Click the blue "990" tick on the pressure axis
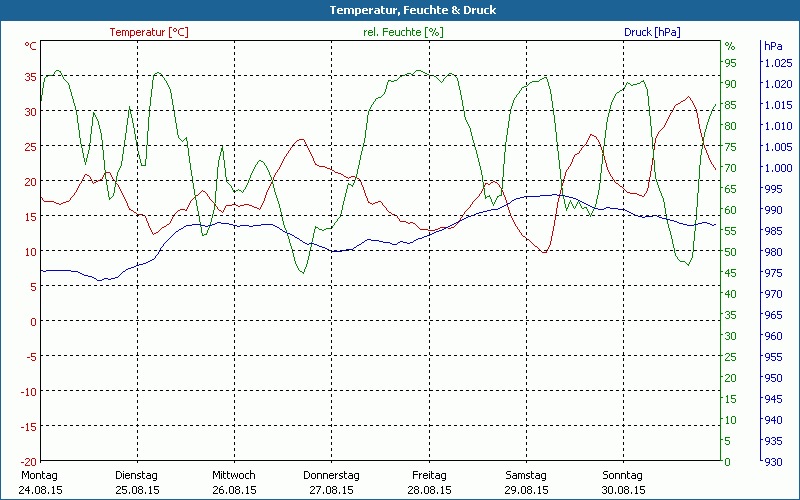This screenshot has width=800, height=500. (x=773, y=210)
